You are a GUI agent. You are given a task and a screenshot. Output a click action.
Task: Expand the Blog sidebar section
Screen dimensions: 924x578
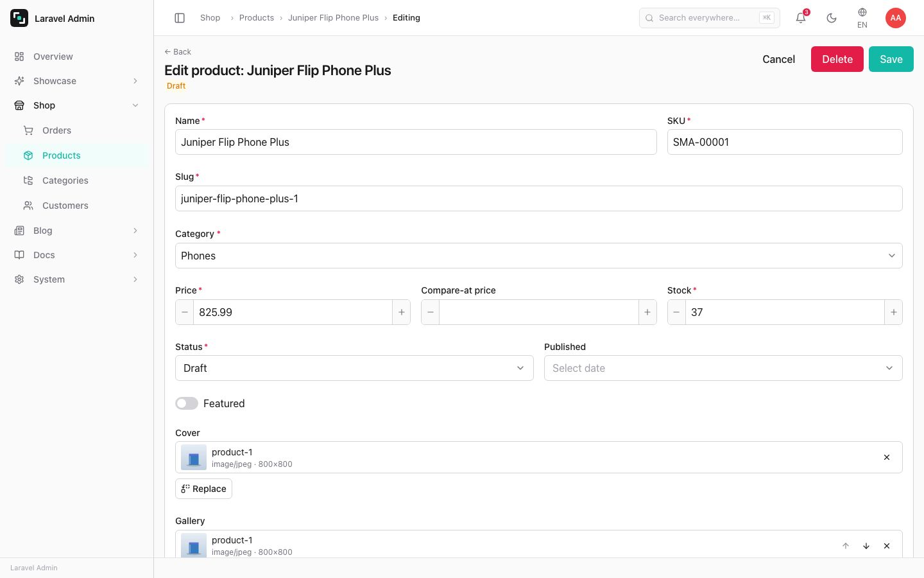click(x=77, y=231)
